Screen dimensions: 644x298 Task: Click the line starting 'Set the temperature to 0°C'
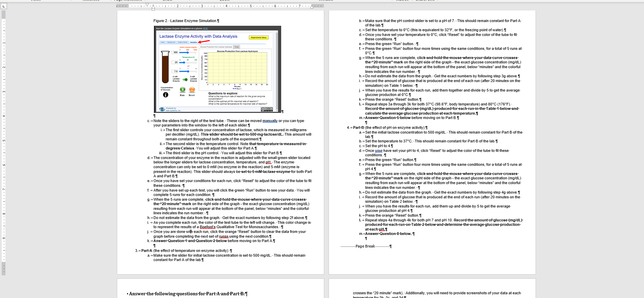click(435, 30)
